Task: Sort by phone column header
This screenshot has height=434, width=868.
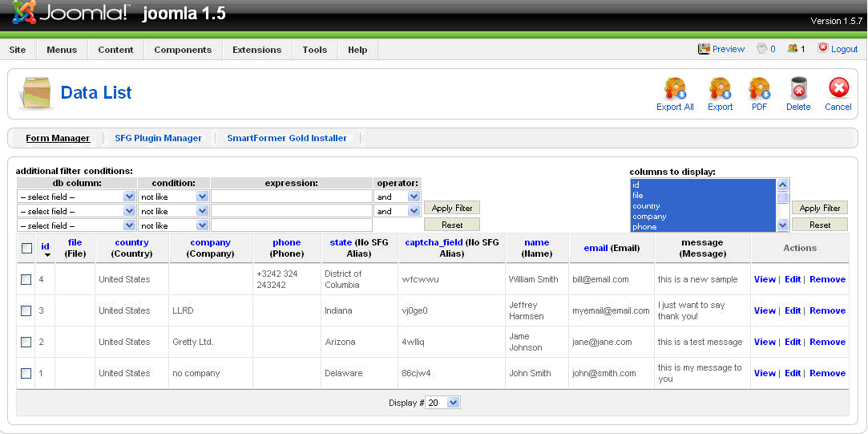Action: click(287, 242)
